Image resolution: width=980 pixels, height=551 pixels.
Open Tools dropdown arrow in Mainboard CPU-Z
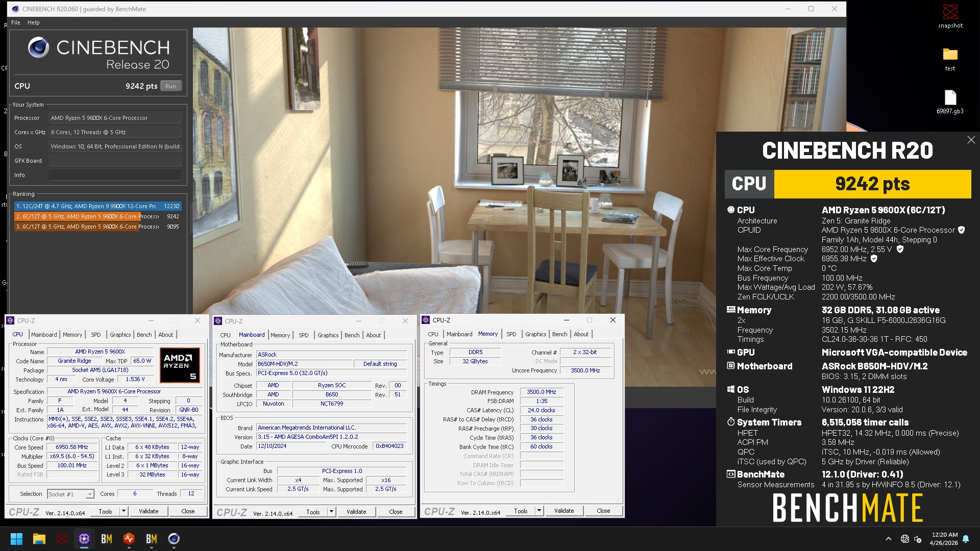[x=331, y=512]
